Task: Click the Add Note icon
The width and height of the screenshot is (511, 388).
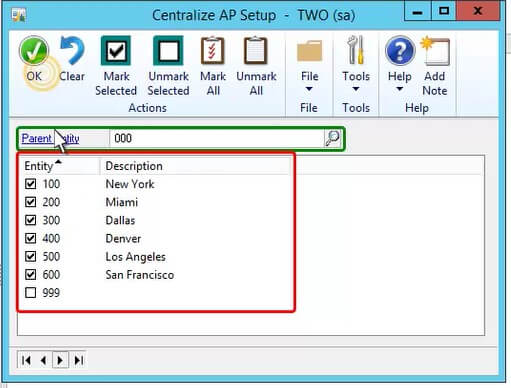Action: tap(435, 51)
